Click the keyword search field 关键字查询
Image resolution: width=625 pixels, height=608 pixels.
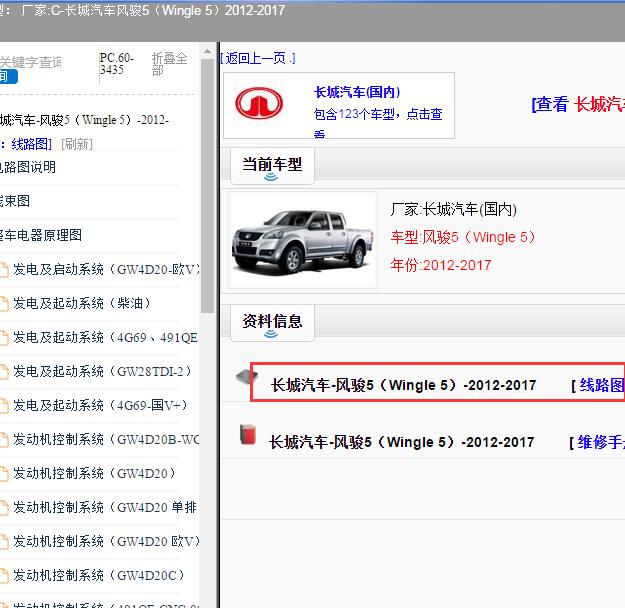pos(31,62)
